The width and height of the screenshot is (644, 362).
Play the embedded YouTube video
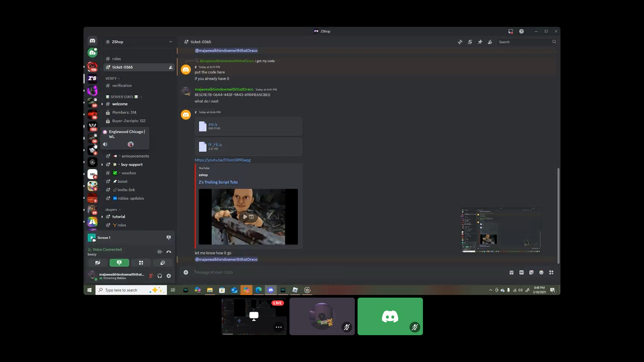(x=245, y=217)
